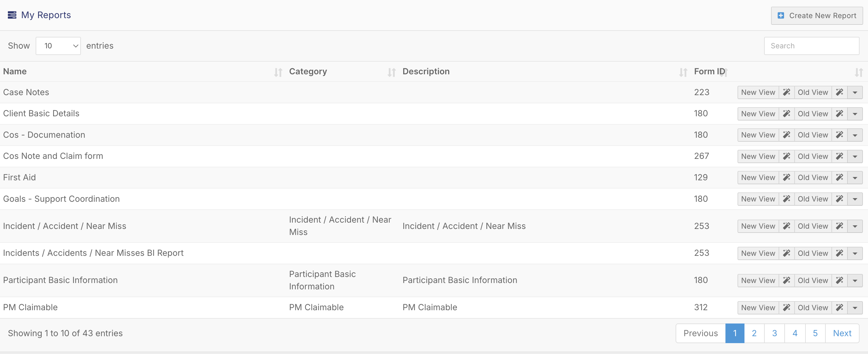Click the Old View wand icon for Case Notes

pos(839,92)
